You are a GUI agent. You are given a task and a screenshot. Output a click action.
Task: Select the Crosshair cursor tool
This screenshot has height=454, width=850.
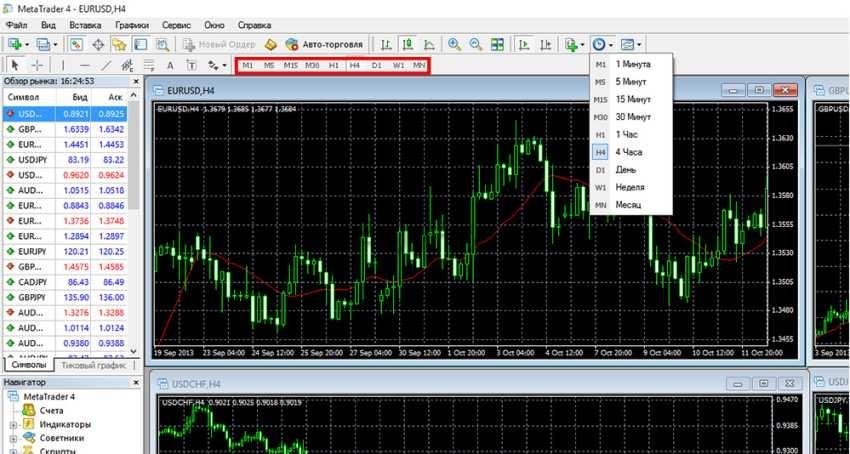coord(37,65)
